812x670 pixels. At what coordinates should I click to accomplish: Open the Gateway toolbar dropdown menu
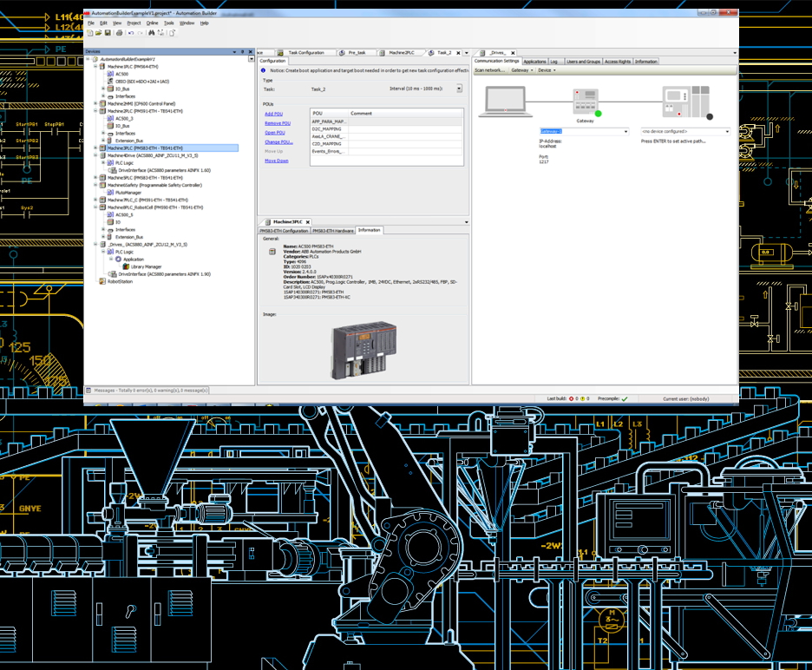pyautogui.click(x=522, y=70)
